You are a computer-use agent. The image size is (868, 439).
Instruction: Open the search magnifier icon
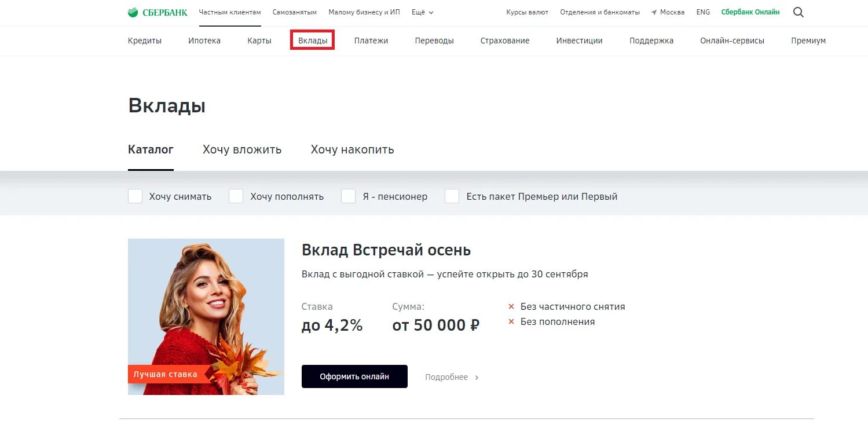coord(799,12)
